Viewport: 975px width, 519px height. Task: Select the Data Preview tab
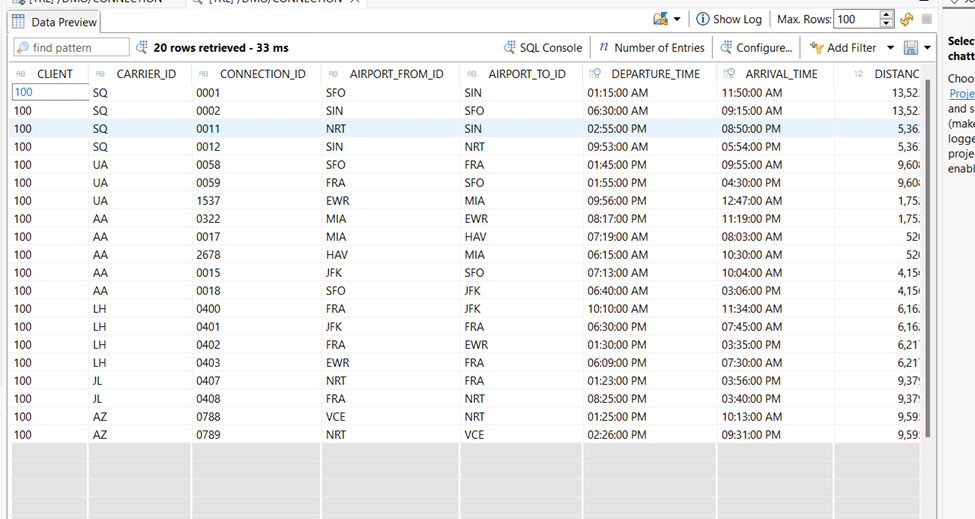point(55,22)
